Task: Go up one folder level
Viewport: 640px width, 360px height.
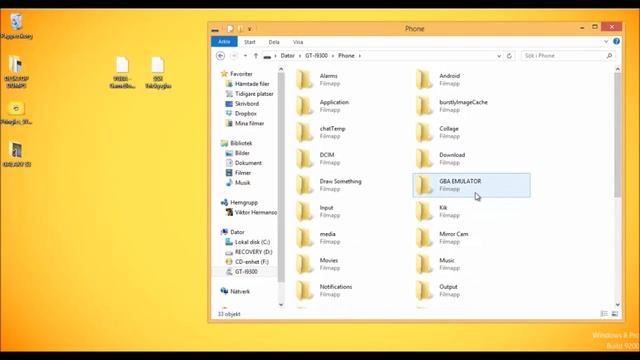Action: point(256,56)
